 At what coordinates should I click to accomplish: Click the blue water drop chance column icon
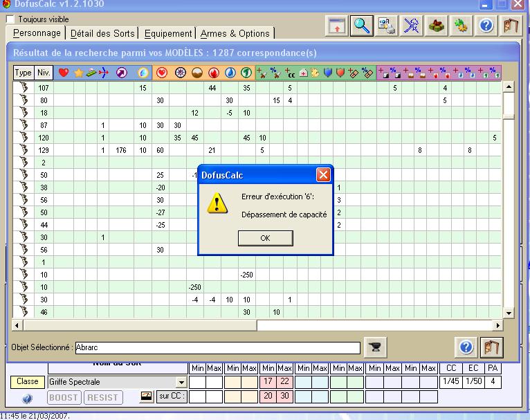tap(230, 73)
